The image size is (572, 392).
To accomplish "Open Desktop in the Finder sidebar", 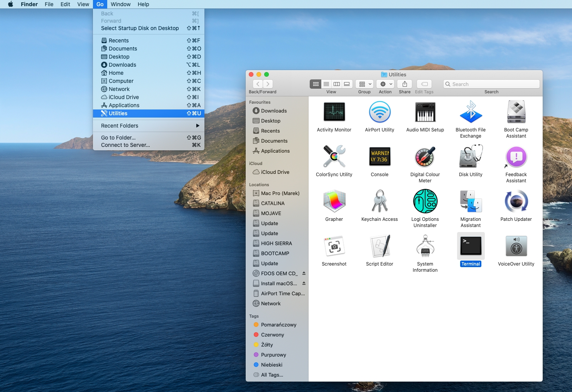I will (271, 121).
